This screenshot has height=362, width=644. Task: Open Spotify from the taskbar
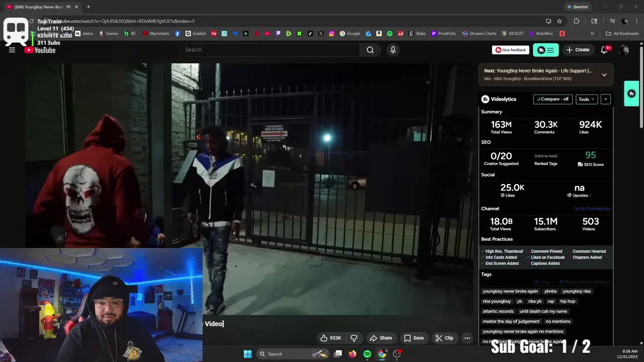pos(367,354)
